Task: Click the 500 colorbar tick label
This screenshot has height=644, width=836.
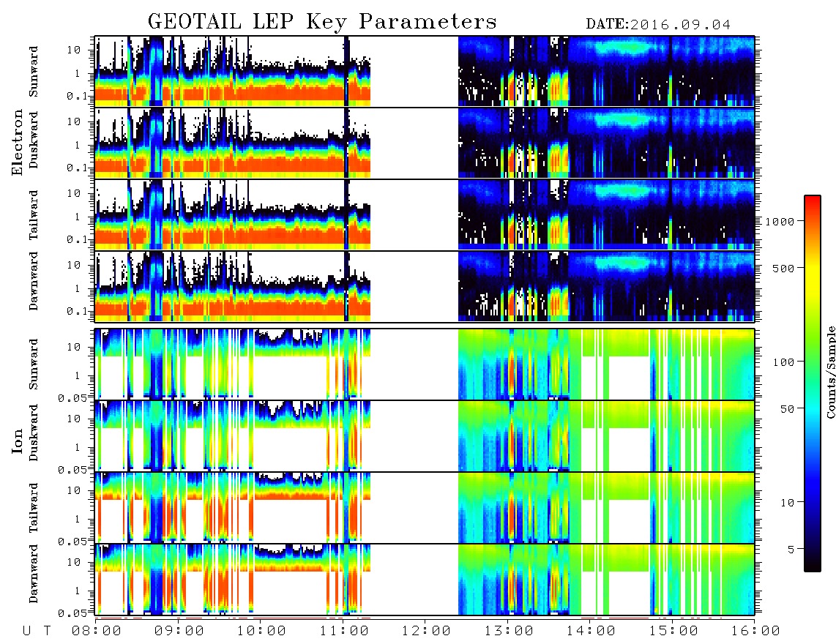Action: click(783, 268)
